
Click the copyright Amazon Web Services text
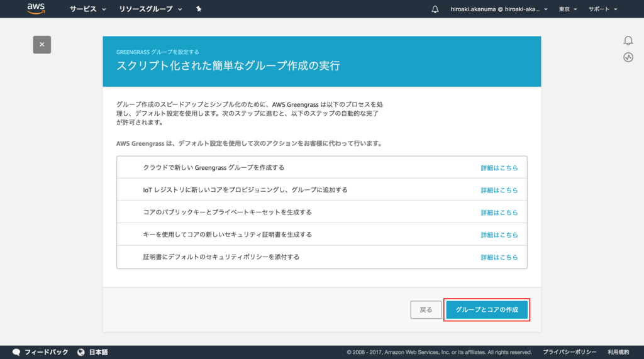click(x=439, y=352)
